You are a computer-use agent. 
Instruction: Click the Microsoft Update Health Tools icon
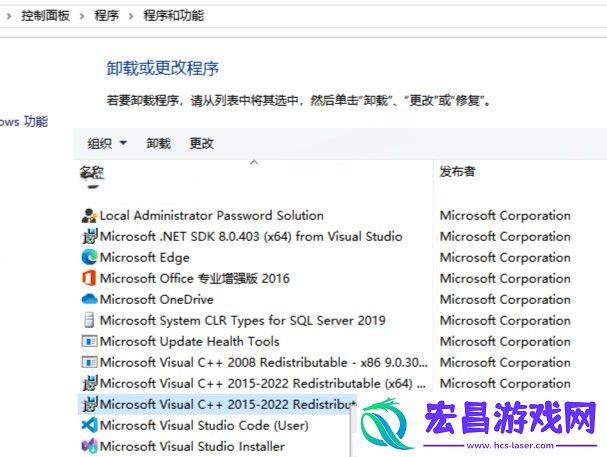pos(89,341)
